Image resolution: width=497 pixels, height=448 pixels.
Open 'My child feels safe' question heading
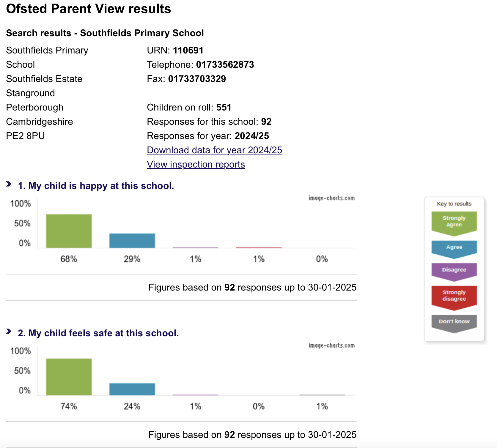(x=98, y=333)
